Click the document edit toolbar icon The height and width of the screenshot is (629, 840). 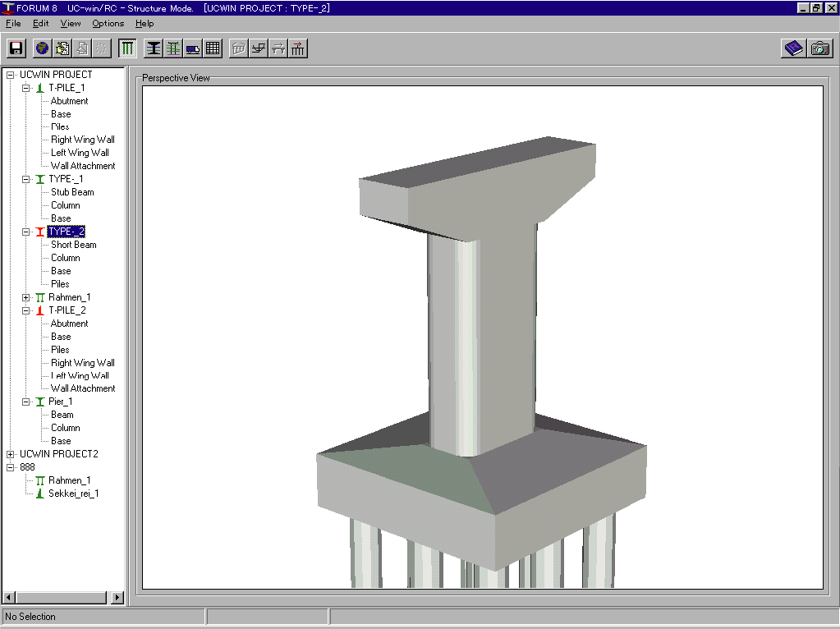pyautogui.click(x=62, y=48)
